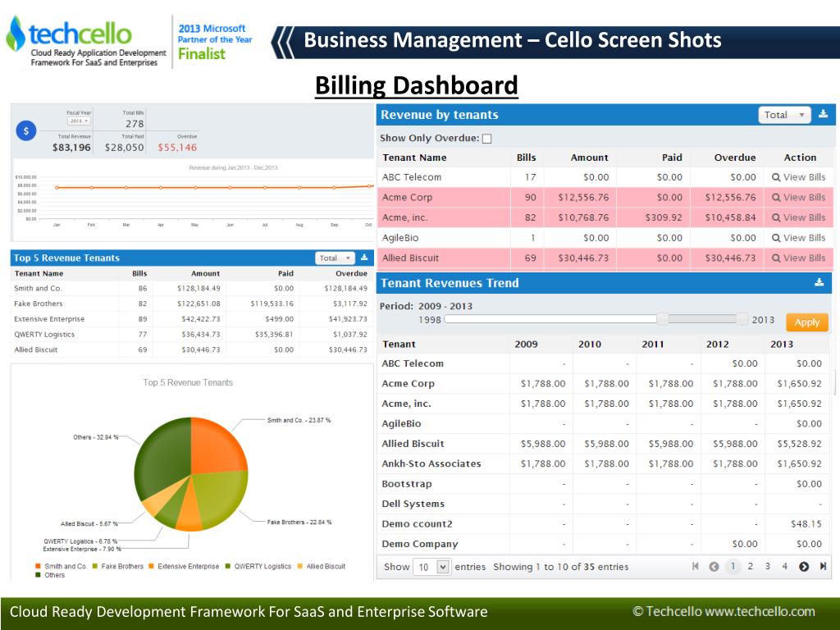840x630 pixels.
Task: Click the Period: 2009 - 2013 label
Action: [x=426, y=307]
